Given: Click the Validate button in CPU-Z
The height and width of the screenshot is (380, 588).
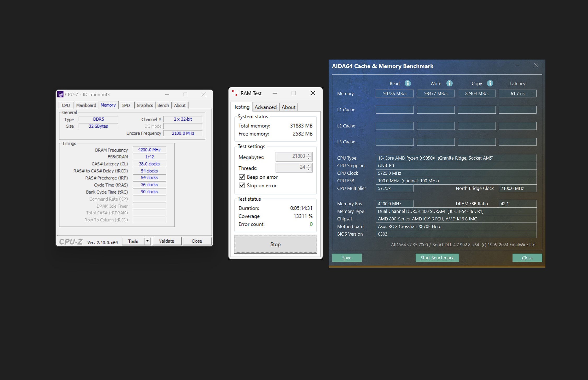Looking at the screenshot, I should click(x=166, y=241).
